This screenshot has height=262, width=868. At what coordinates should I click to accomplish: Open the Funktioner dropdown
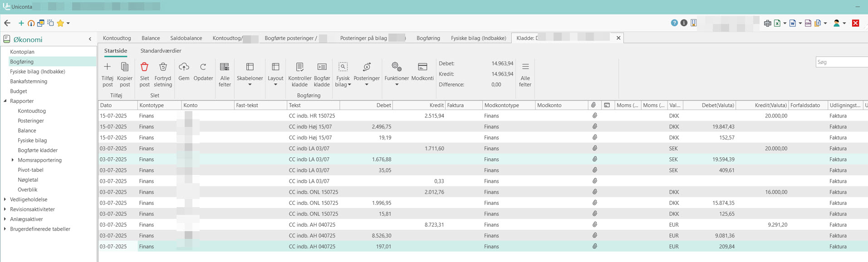pyautogui.click(x=397, y=75)
